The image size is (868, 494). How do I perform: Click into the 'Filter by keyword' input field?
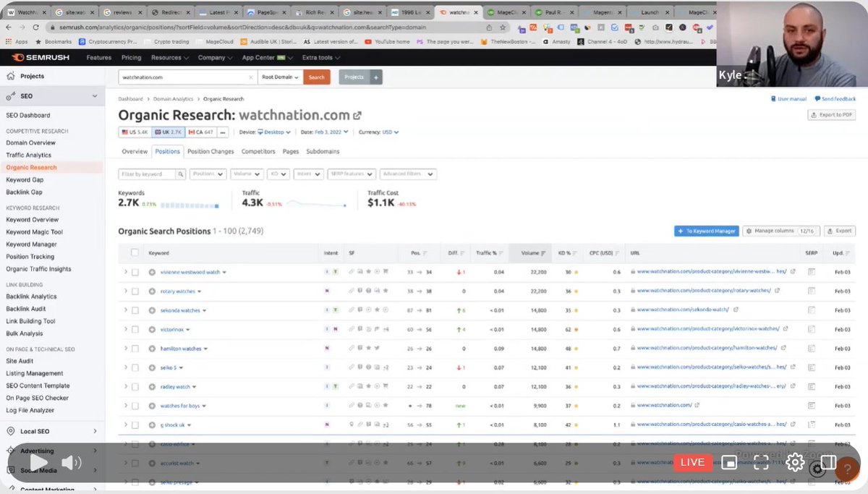[x=148, y=174]
